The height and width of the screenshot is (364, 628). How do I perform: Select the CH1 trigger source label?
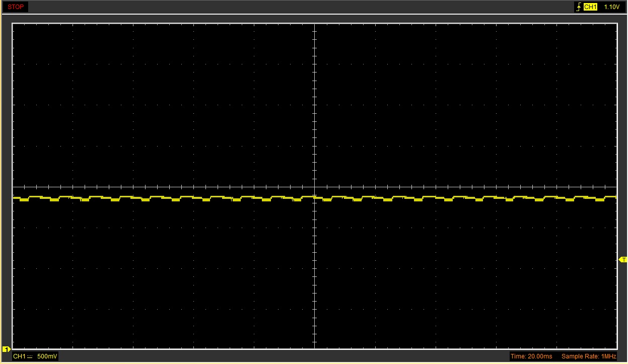click(x=590, y=7)
